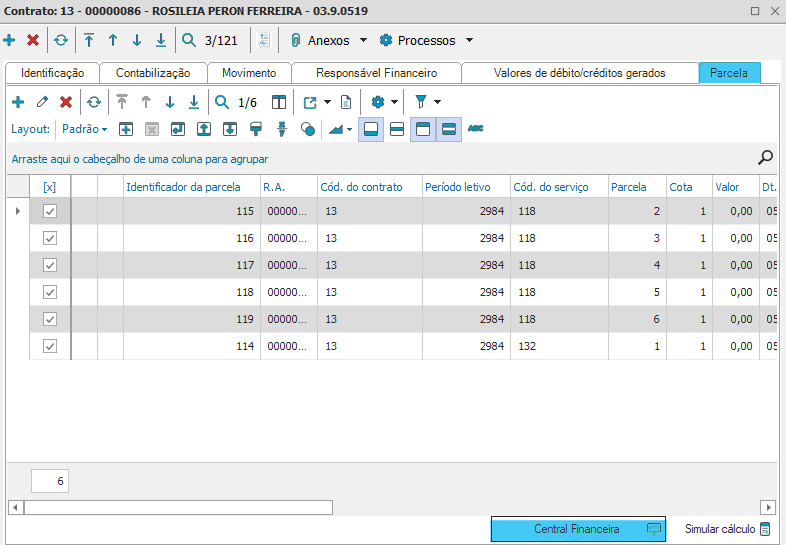Click the grid search magnifier at right
786x545 pixels.
coord(766,157)
